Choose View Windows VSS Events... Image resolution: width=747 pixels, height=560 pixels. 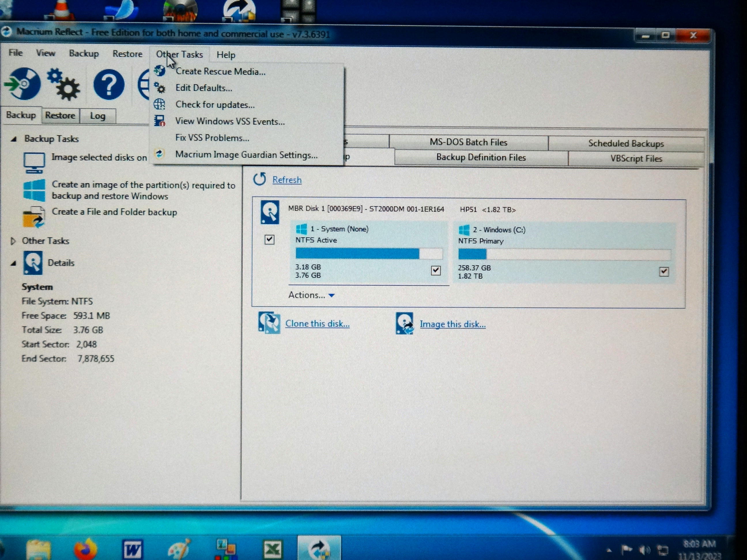[247, 121]
